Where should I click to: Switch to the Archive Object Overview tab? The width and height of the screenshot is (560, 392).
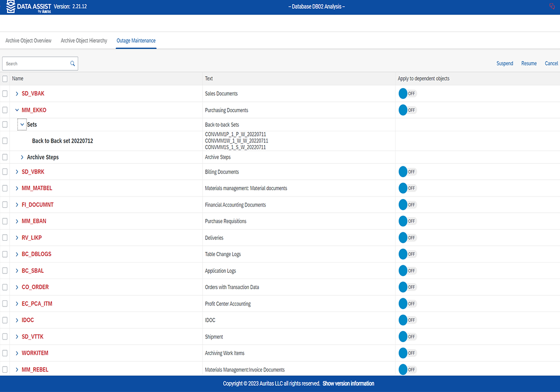(x=28, y=41)
